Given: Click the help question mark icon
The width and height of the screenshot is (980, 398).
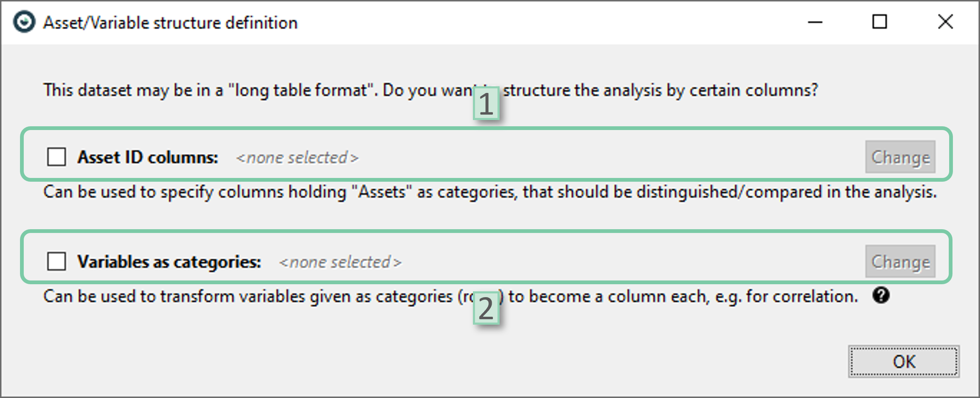Looking at the screenshot, I should click(881, 295).
